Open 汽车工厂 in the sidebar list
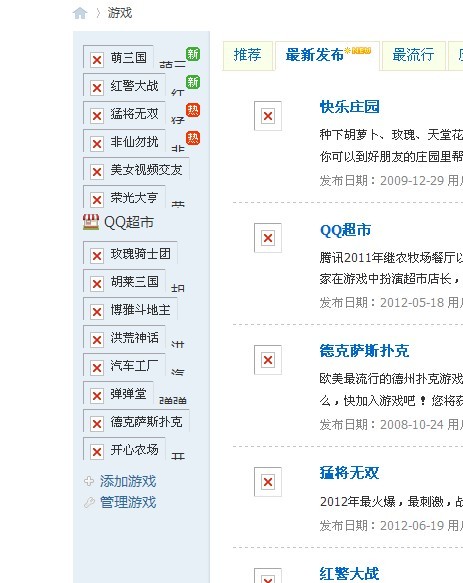 (x=134, y=366)
